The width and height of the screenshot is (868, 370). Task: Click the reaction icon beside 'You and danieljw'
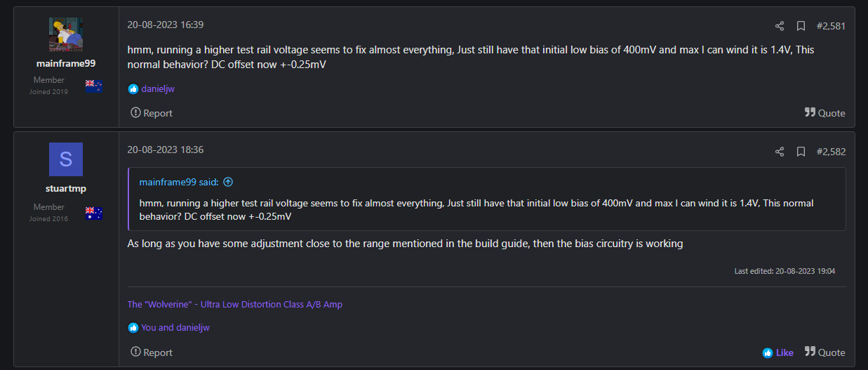pyautogui.click(x=133, y=327)
